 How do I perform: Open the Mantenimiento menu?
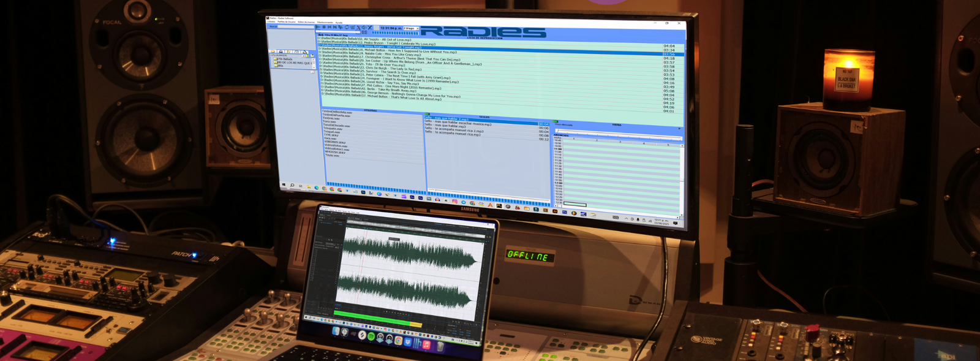click(325, 23)
